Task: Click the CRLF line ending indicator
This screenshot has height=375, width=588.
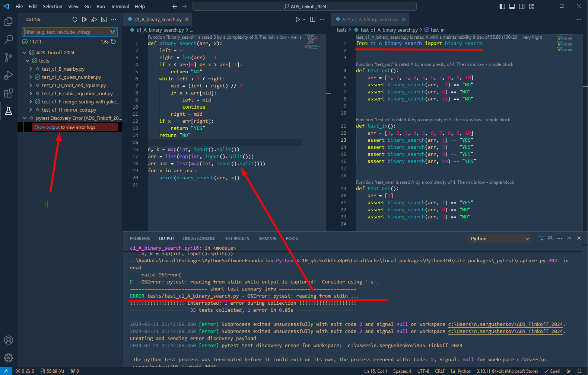Action: click(x=440, y=371)
